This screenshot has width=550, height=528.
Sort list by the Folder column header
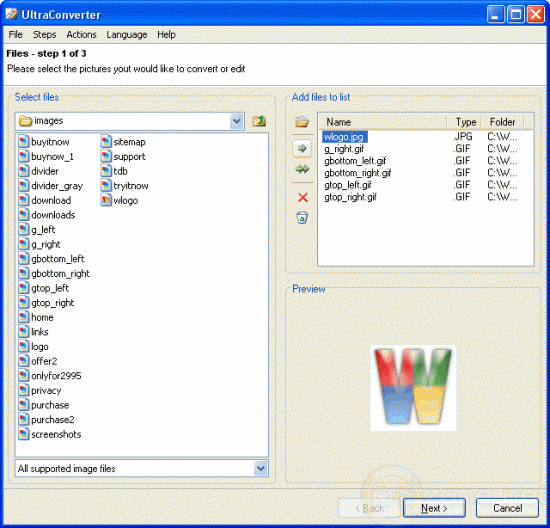coord(502,122)
